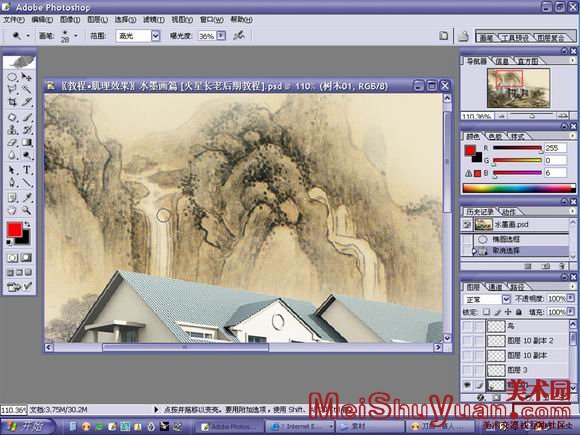Image resolution: width=580 pixels, height=435 pixels.
Task: Delete current state in History panel
Action: pos(562,266)
